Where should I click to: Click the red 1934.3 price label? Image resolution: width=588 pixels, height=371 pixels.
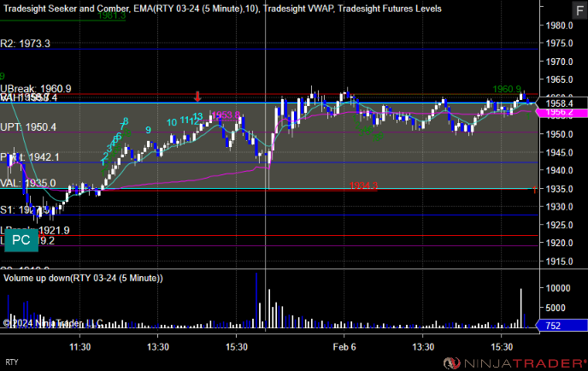point(363,185)
